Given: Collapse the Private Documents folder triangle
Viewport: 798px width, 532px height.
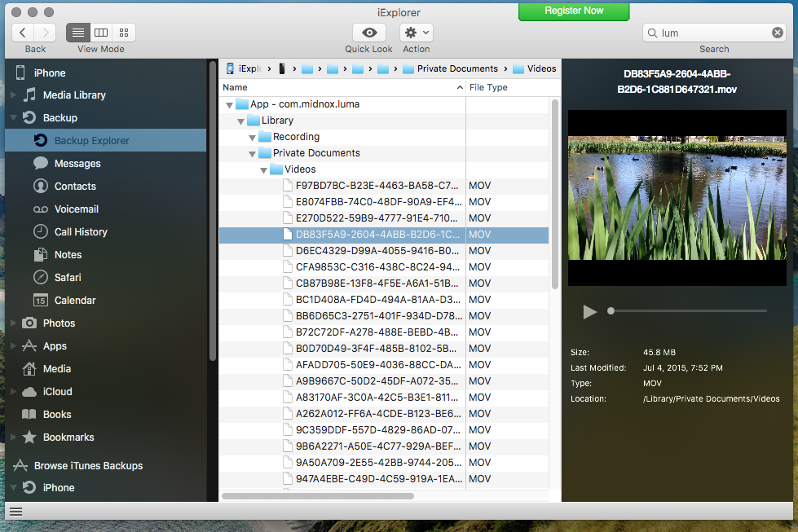Looking at the screenshot, I should [253, 154].
